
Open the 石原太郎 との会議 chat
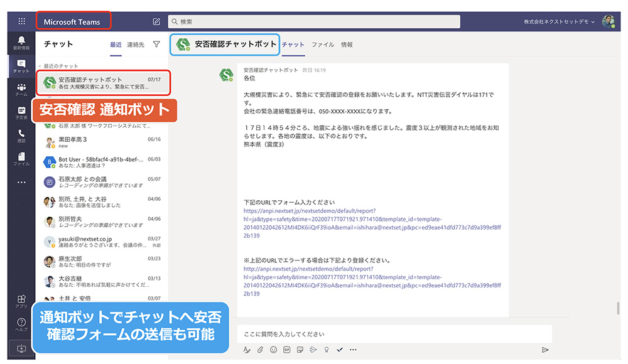102,182
